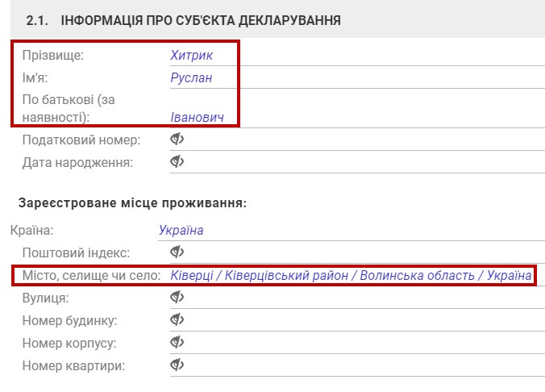The image size is (545, 392).
Task: Click the city value starting with Ківерці
Action: (x=351, y=275)
